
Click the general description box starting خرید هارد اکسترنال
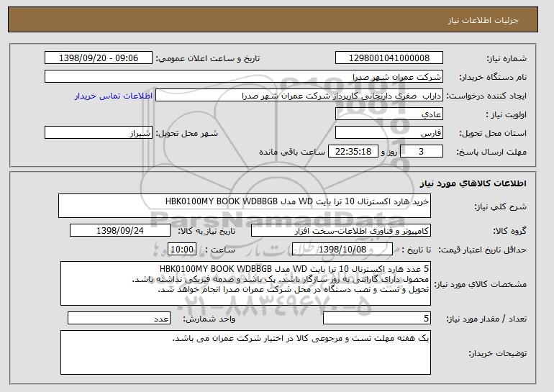[245, 206]
